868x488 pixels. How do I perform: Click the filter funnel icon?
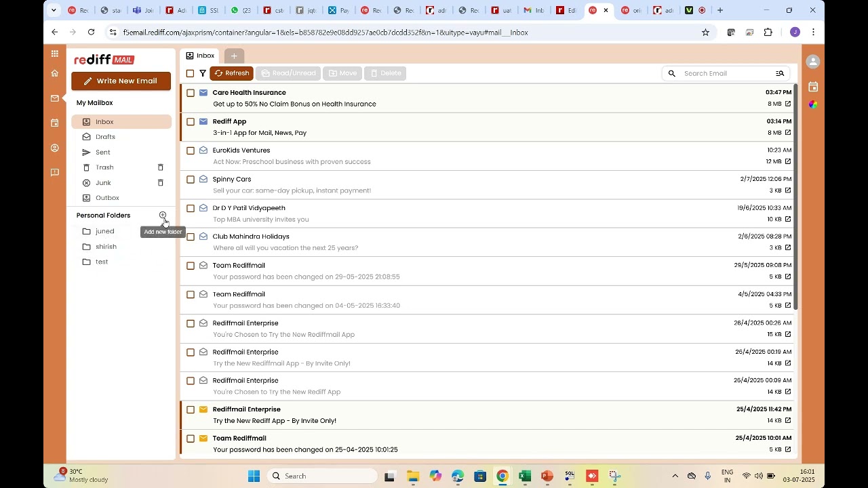click(203, 73)
